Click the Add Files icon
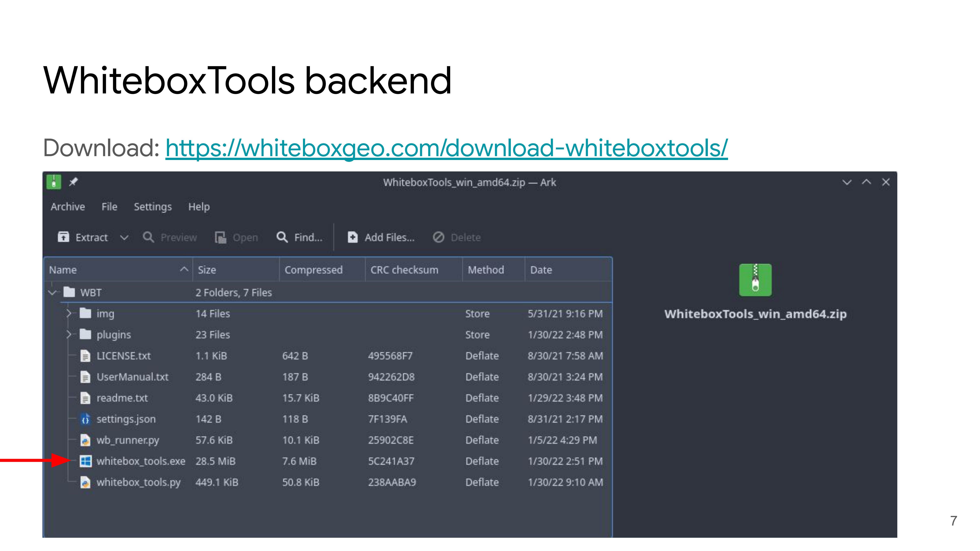 click(x=352, y=237)
